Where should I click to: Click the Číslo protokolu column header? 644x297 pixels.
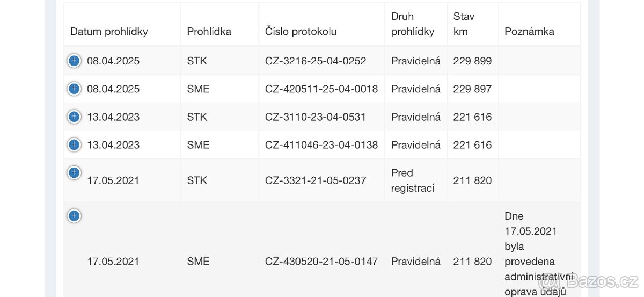(x=301, y=31)
